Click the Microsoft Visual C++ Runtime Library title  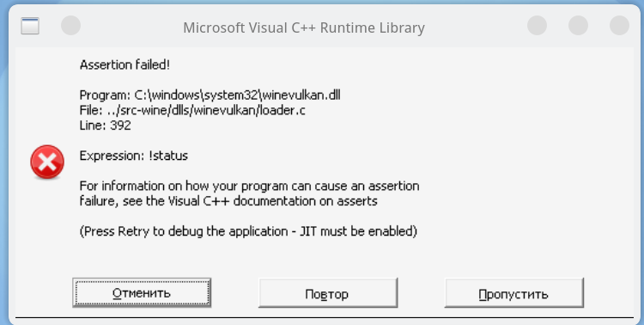coord(304,28)
